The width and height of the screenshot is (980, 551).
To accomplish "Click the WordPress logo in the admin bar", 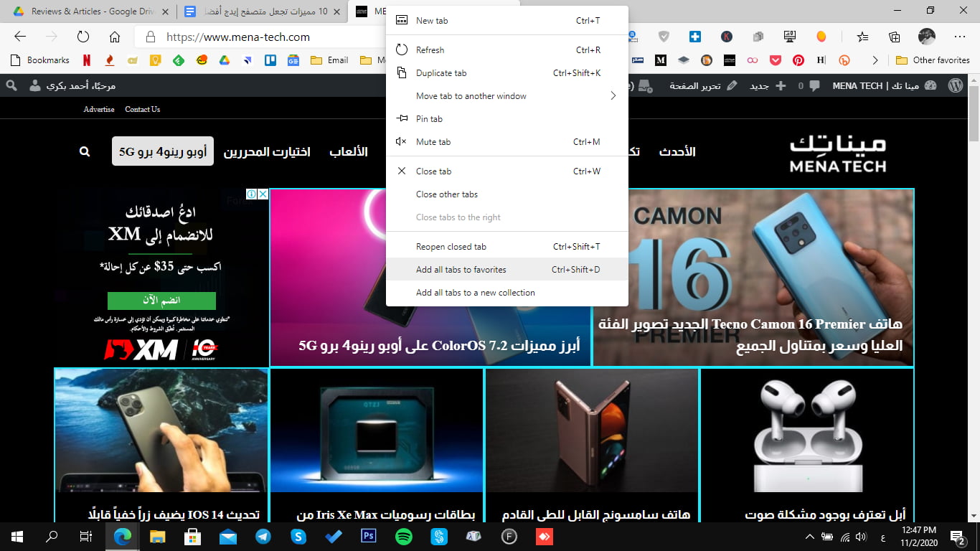I will click(x=954, y=85).
